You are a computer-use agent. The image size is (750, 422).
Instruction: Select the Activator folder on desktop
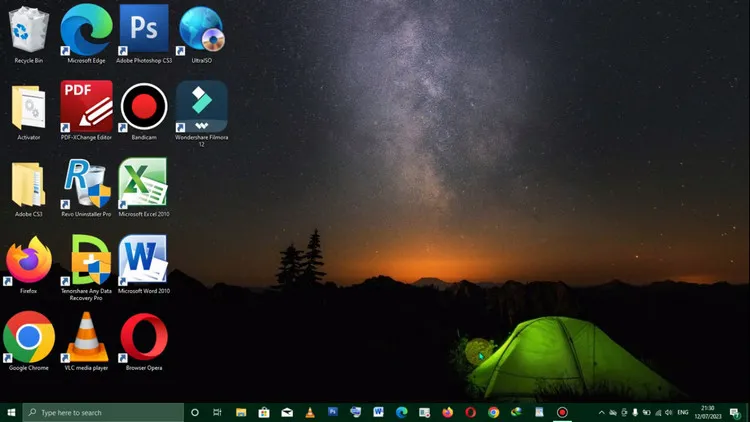point(29,111)
